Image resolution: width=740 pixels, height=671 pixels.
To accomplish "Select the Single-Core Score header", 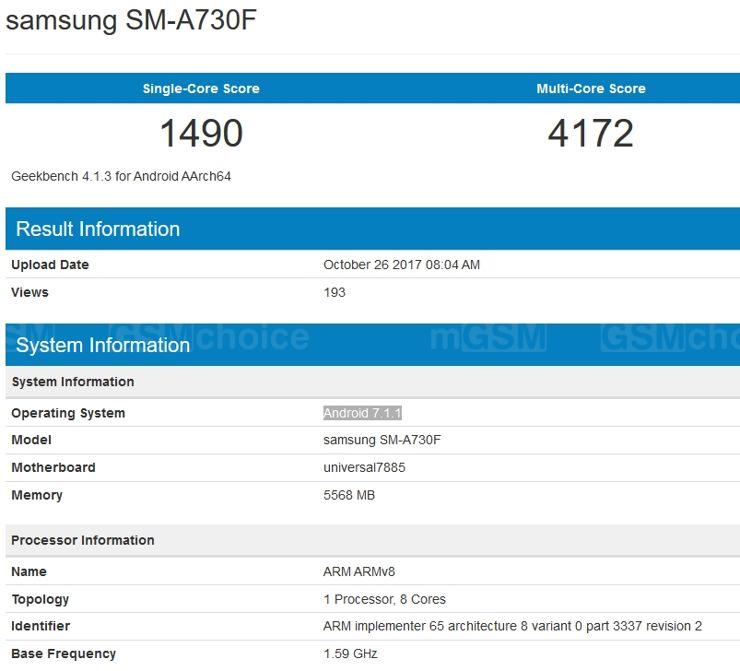I will coord(201,89).
